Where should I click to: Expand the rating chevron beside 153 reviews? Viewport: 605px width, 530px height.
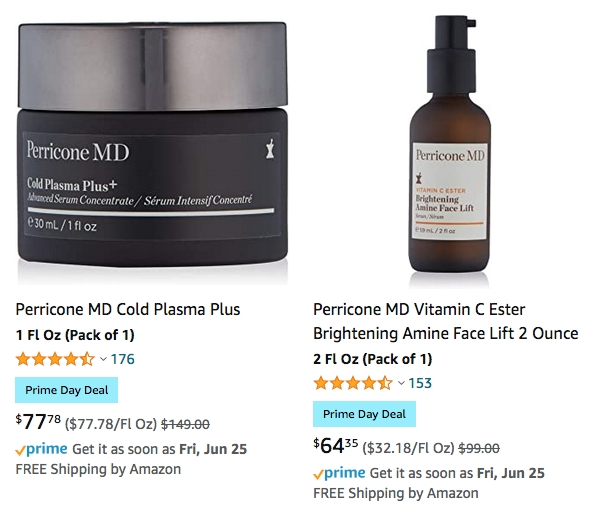click(401, 383)
